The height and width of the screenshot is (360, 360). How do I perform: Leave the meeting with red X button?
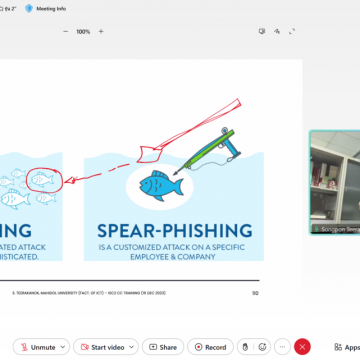pos(302,347)
